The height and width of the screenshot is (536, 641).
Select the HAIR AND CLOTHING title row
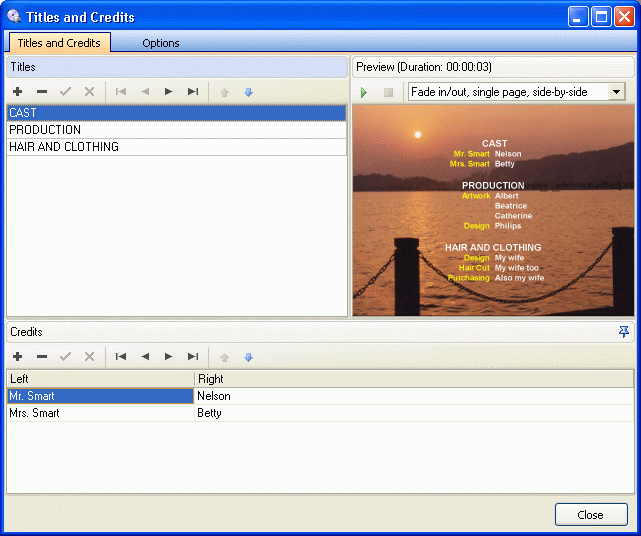pos(176,146)
